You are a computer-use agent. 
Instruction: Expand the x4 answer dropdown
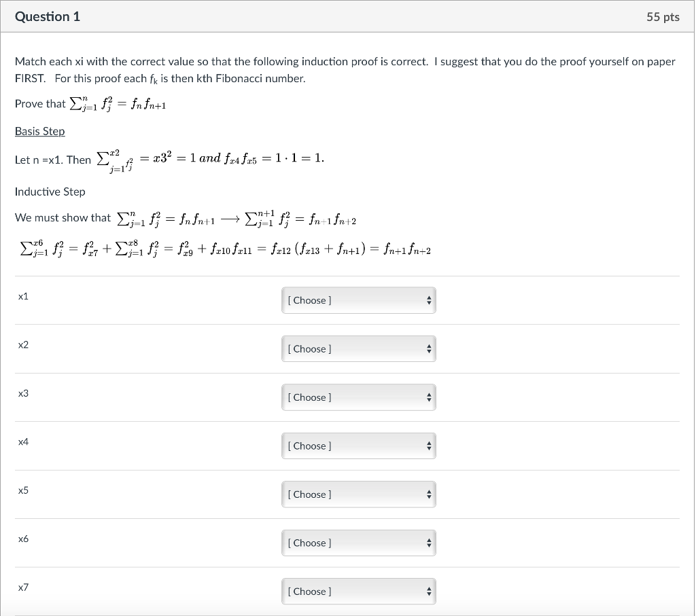[x=358, y=446]
